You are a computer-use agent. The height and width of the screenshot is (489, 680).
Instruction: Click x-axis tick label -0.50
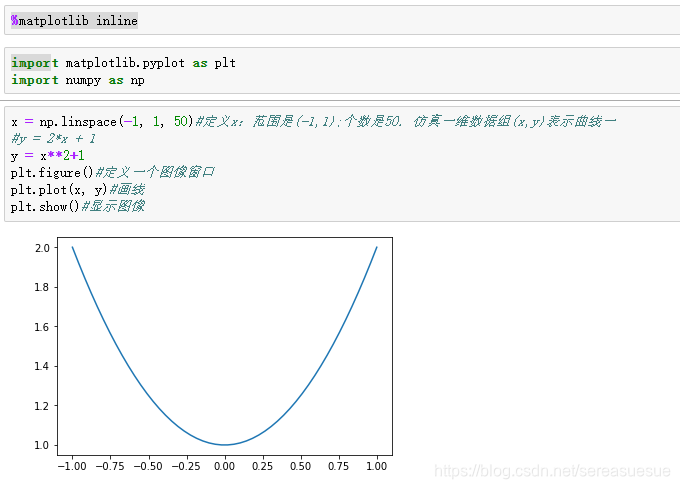coord(148,466)
